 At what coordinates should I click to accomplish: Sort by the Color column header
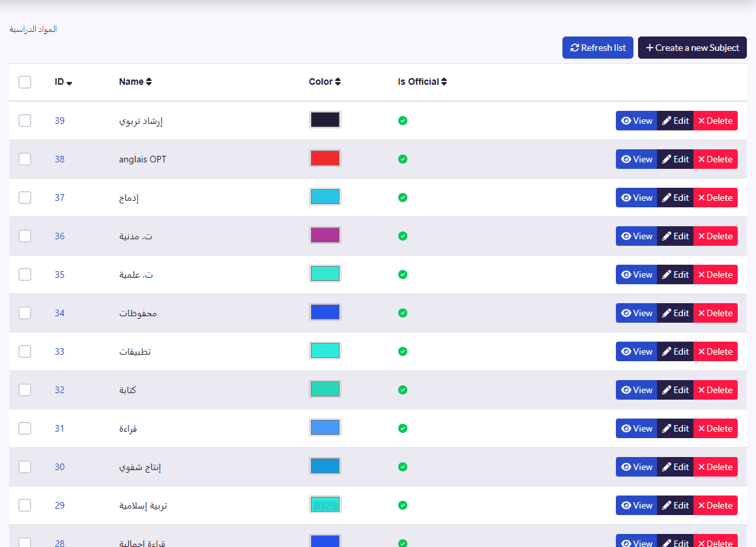[325, 81]
